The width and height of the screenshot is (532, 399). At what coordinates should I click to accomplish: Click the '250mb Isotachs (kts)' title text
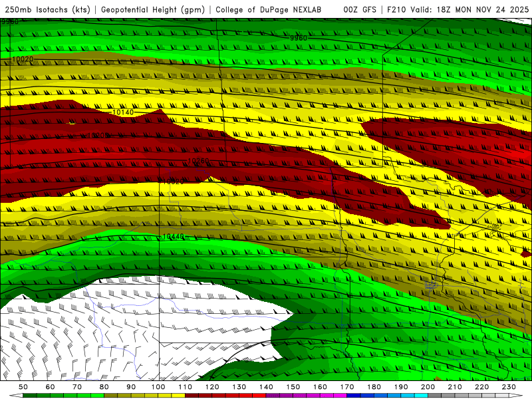(48, 9)
